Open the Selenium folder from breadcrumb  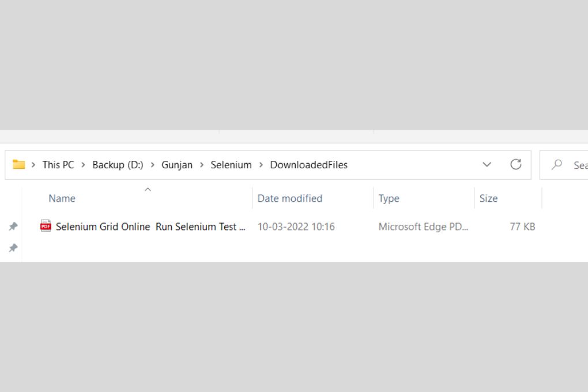coord(231,165)
